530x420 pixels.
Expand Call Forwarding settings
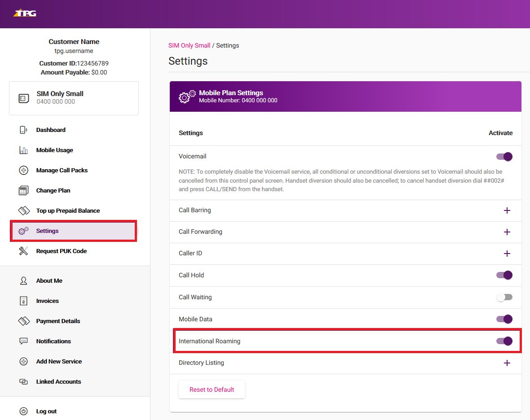coord(507,232)
